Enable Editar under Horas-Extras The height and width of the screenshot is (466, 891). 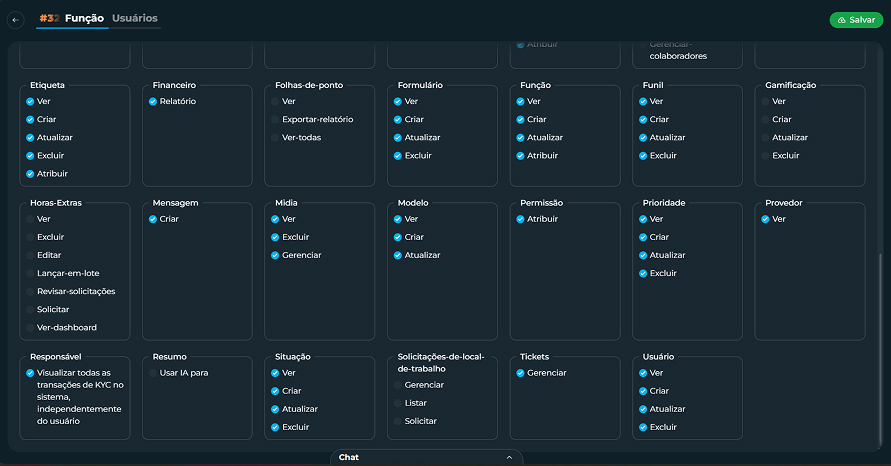30,256
